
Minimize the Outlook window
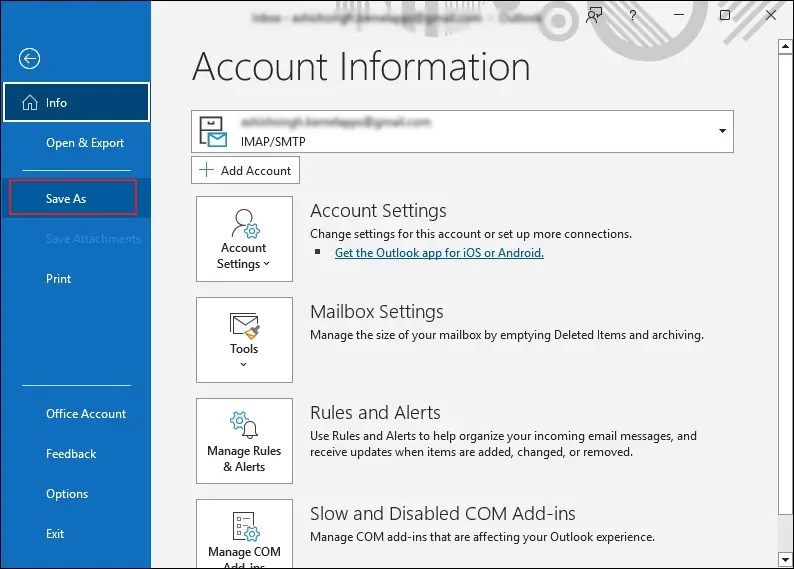pos(679,15)
